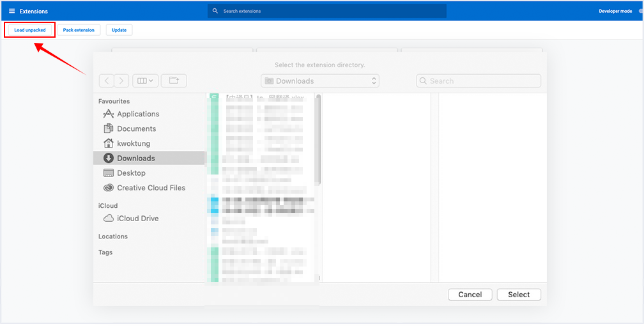Create a new folder with folder icon
This screenshot has height=326, width=644.
point(174,81)
